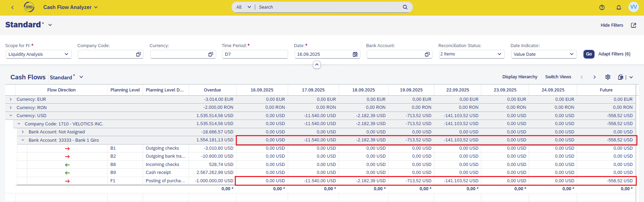Collapse the Currency: USD row

pos(11,116)
